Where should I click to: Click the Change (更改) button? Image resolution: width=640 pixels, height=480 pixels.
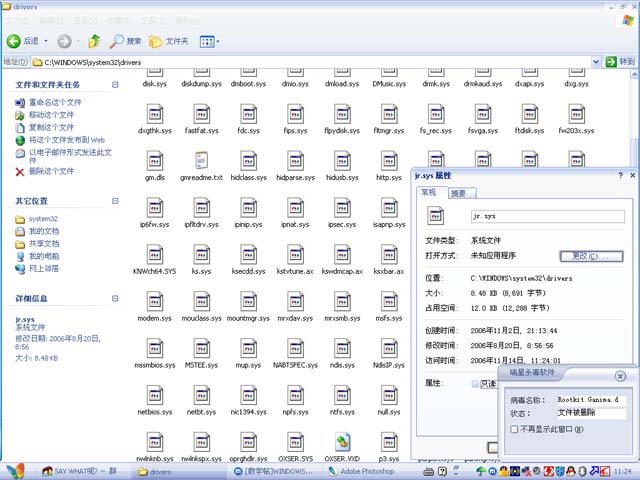pos(590,256)
